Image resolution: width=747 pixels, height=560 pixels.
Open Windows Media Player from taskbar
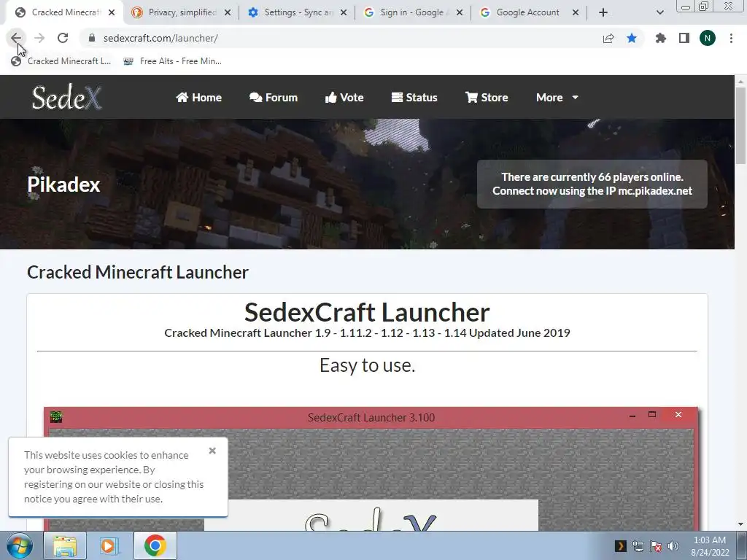(108, 545)
